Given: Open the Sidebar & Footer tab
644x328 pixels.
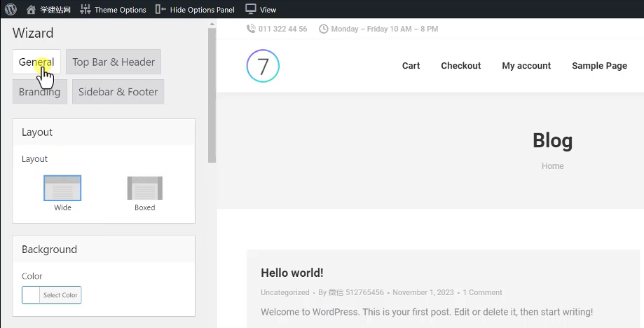Looking at the screenshot, I should tap(118, 92).
